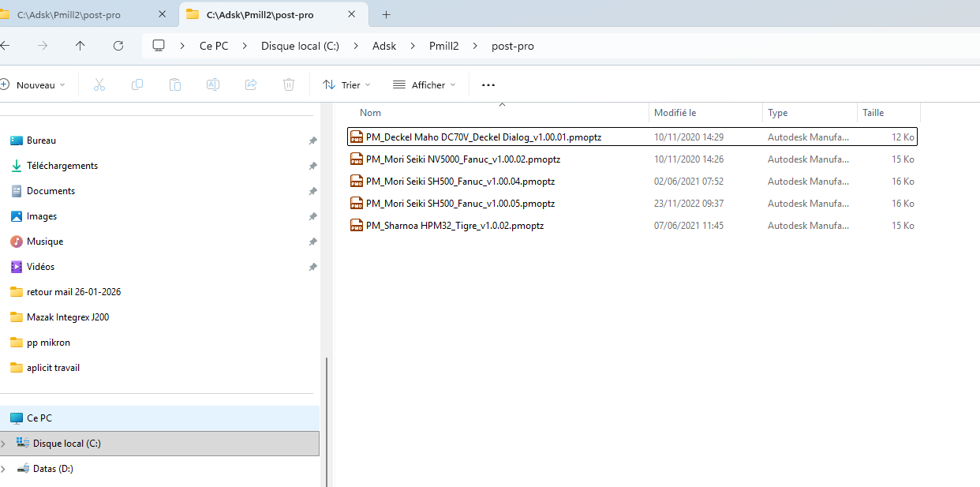Click chevron after Adsk in breadcrumb
Image resolution: width=980 pixels, height=487 pixels.
click(413, 46)
